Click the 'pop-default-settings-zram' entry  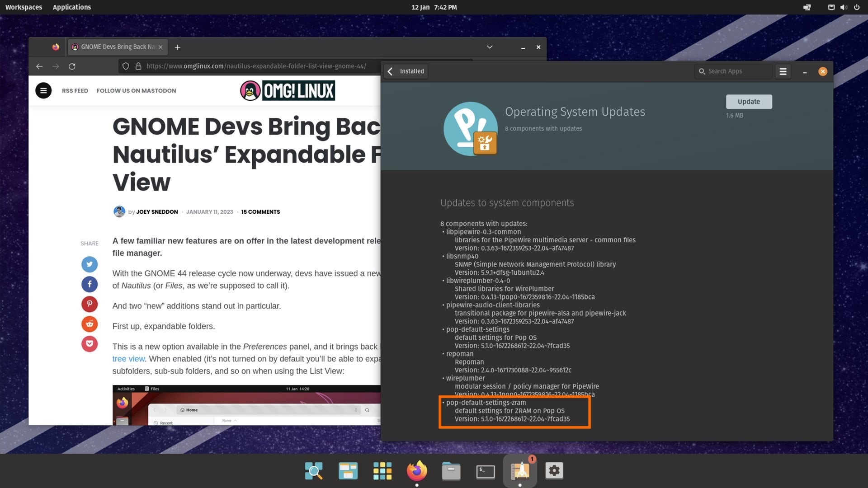point(486,403)
